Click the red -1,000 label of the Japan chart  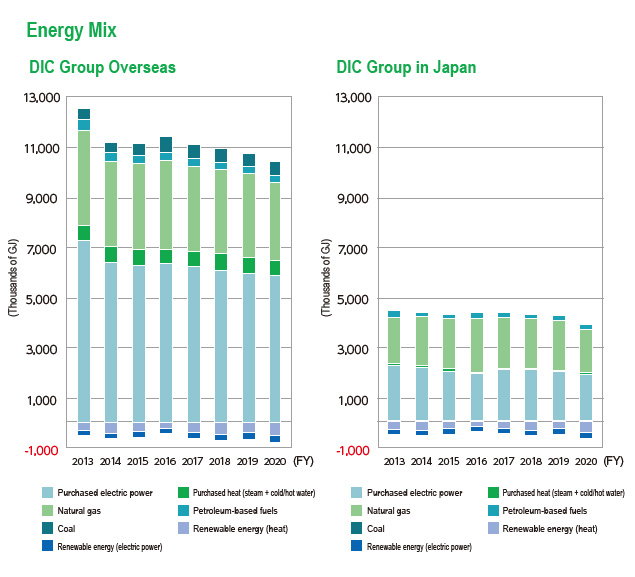pos(353,450)
